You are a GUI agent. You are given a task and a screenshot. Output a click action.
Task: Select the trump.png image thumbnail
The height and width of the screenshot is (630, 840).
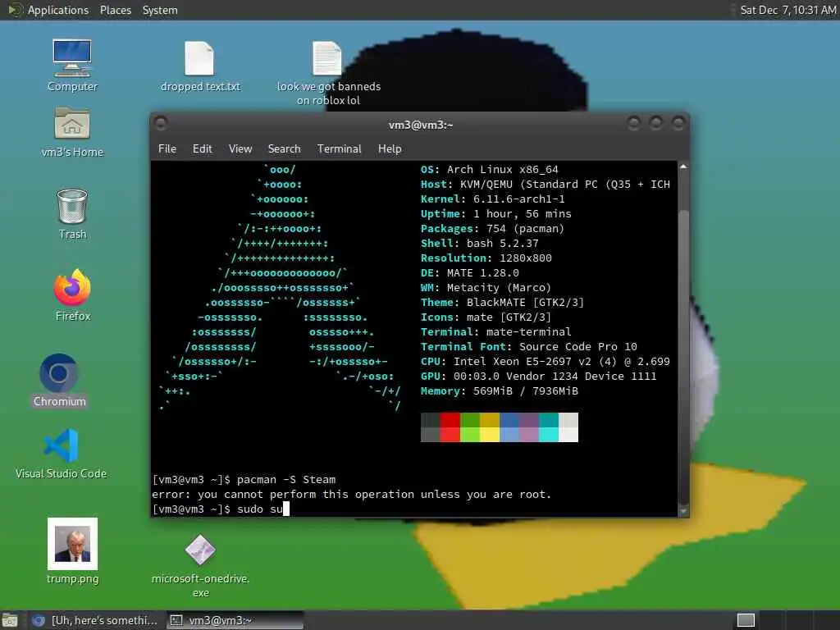(72, 544)
